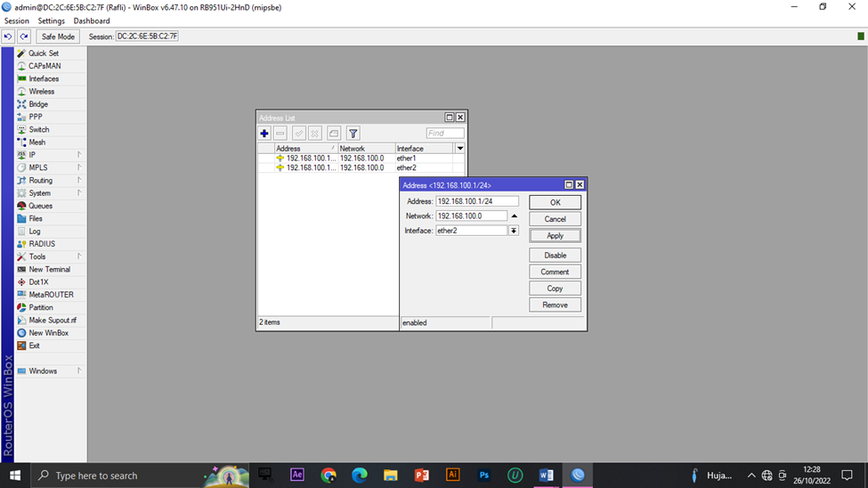Open the Interface dropdown

514,231
